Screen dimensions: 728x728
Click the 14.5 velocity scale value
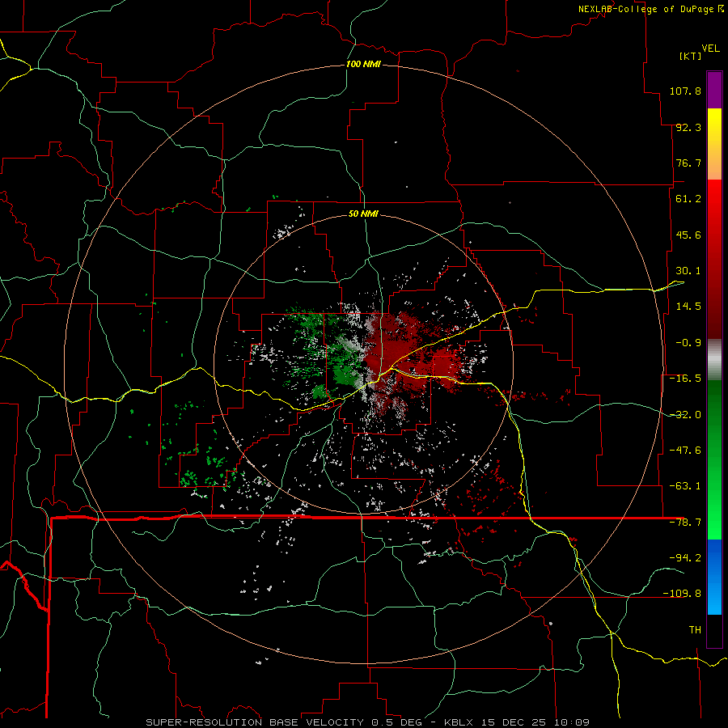pos(688,307)
